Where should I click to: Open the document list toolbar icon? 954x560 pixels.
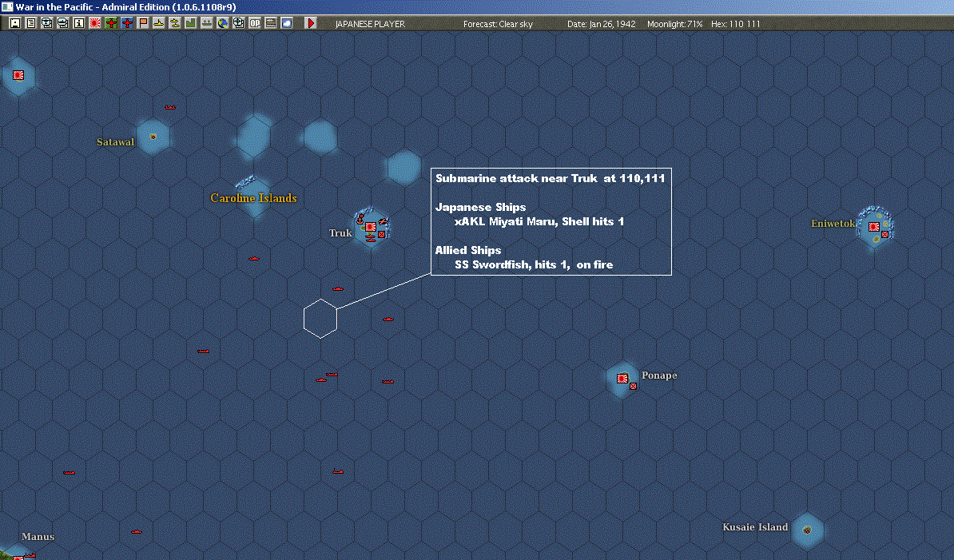coord(31,23)
